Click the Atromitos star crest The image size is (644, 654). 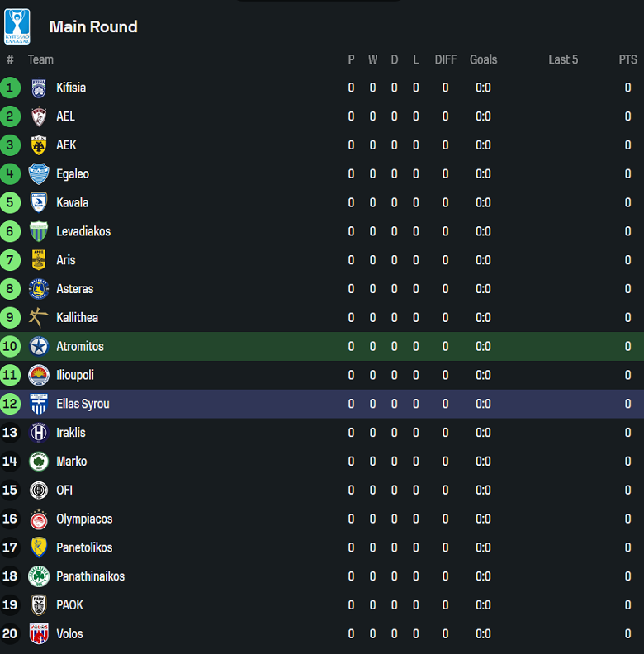click(x=39, y=347)
